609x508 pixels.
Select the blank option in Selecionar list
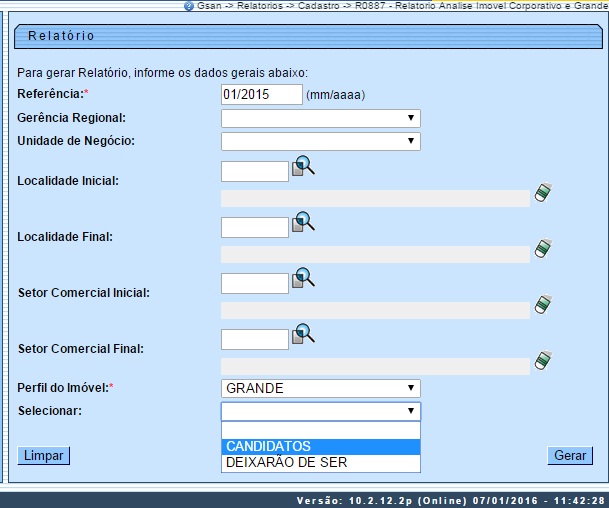click(321, 431)
